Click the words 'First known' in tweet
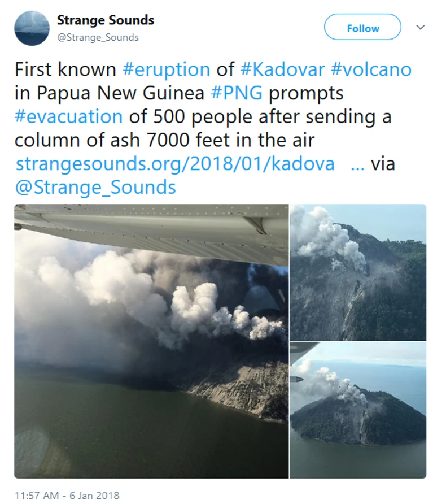This screenshot has width=446, height=504. click(65, 69)
